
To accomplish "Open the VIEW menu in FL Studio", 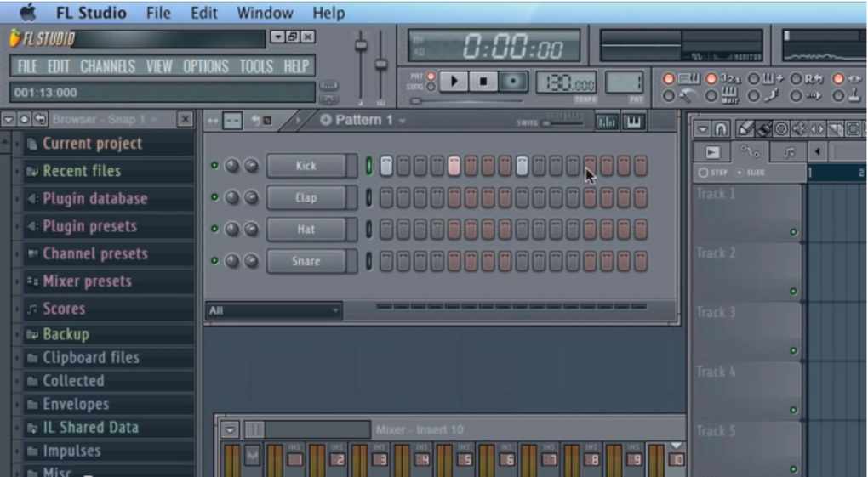I will click(x=159, y=66).
